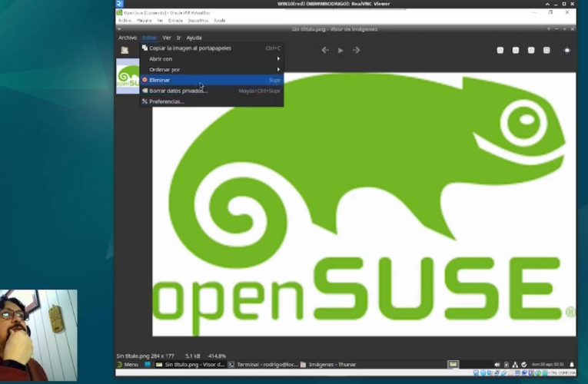
Task: Click the fullscreen icon at the toolbar's right end
Action: 567,50
